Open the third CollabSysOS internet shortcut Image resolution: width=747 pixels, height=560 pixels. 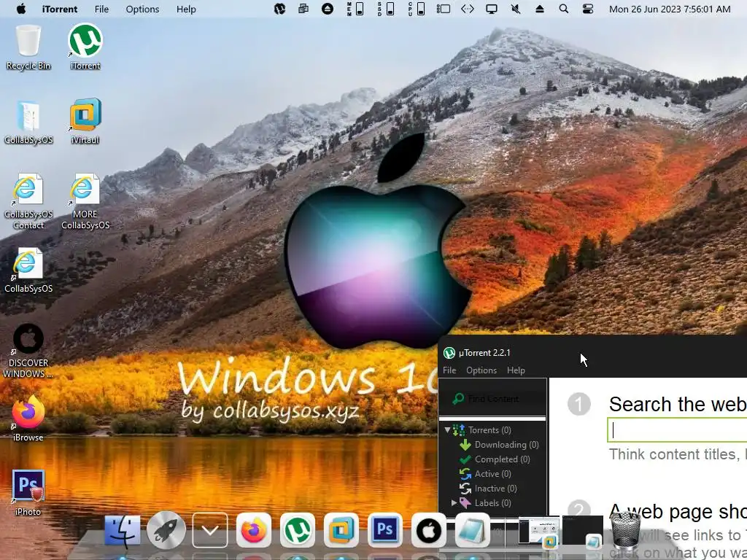28,271
